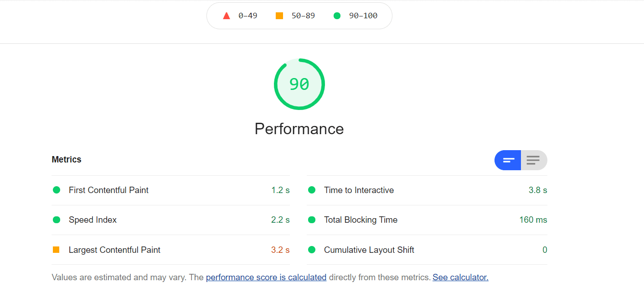Click the green dot beside Speed Index
This screenshot has width=644, height=293.
[57, 220]
